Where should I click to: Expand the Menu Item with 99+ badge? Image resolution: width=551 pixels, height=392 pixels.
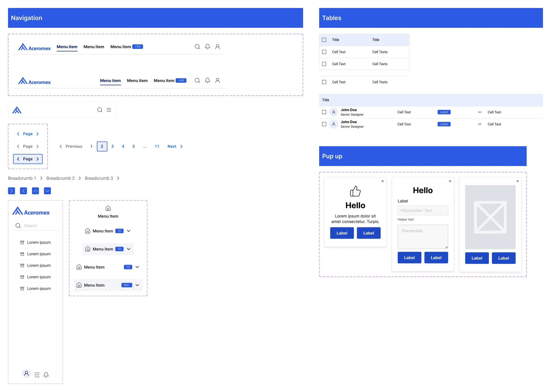pyautogui.click(x=137, y=285)
